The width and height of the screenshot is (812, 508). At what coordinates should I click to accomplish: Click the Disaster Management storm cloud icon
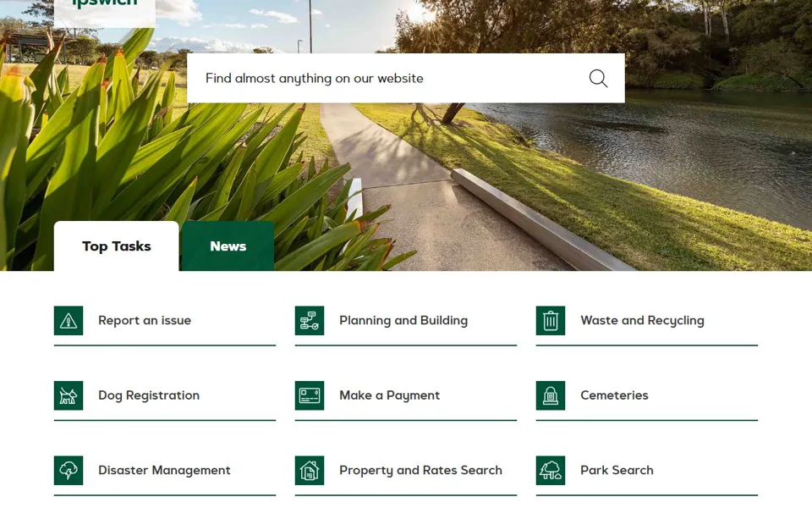(x=69, y=470)
